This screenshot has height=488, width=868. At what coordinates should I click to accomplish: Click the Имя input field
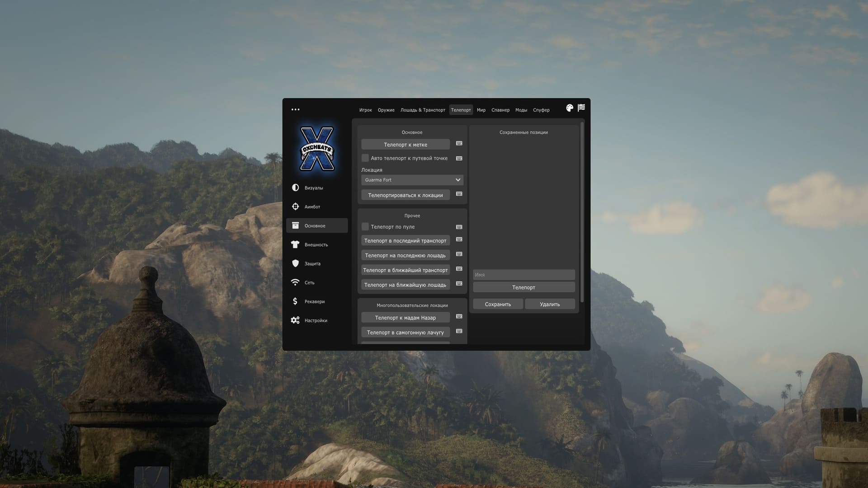pyautogui.click(x=524, y=274)
